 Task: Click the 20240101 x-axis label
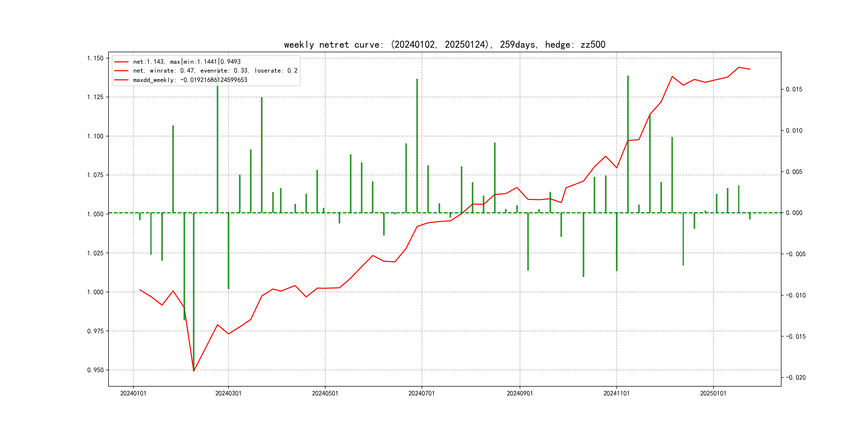coord(133,393)
